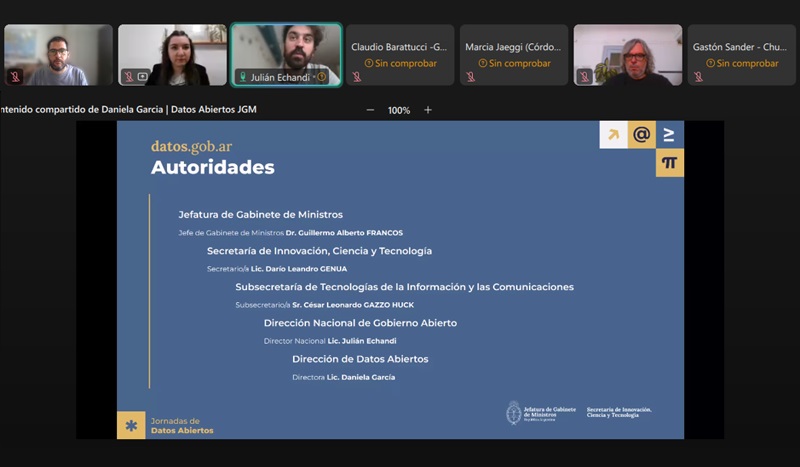800x467 pixels.
Task: Click 'Sin comprobar' label under Marcia Jaeggi
Action: point(519,63)
